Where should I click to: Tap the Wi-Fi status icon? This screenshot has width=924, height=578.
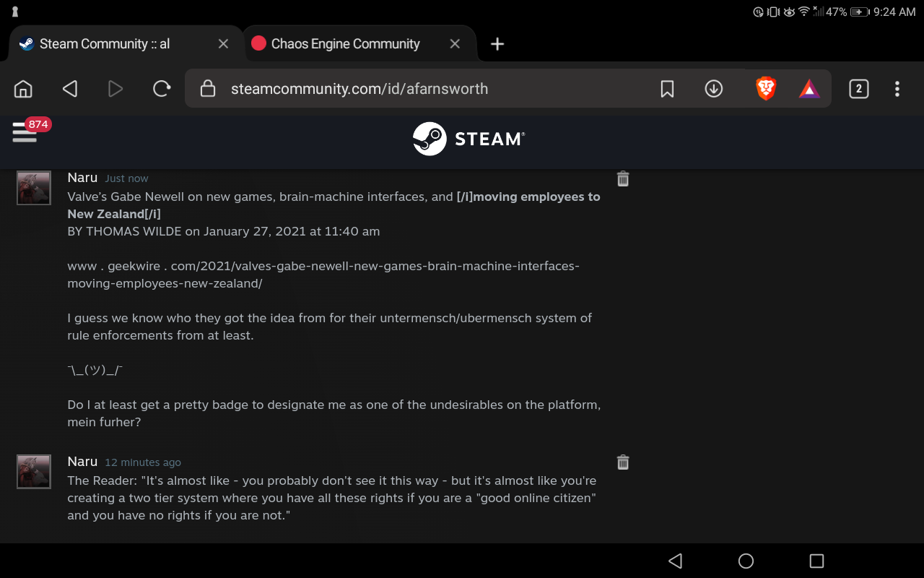point(803,12)
